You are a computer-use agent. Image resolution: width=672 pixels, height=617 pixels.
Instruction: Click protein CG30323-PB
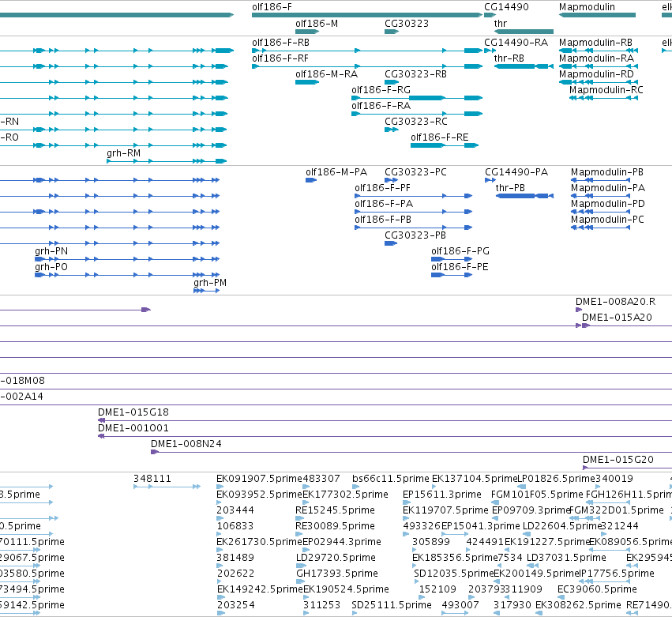click(x=391, y=243)
